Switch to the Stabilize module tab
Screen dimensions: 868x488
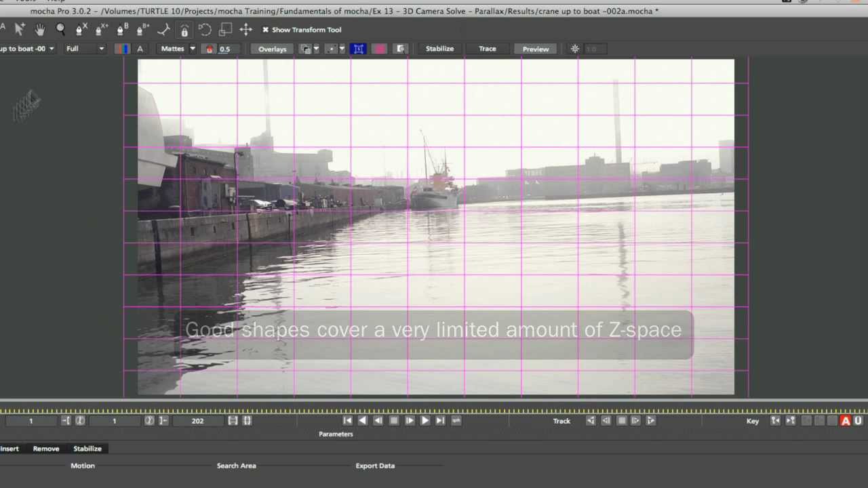87,449
